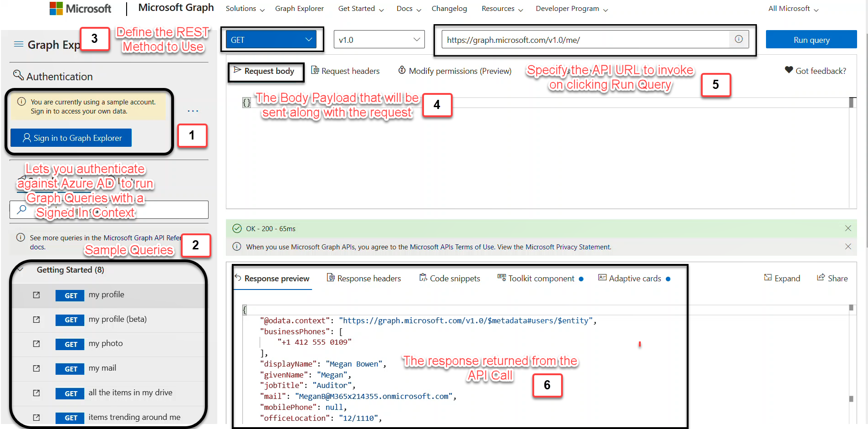Select the GET my photo sample query

pos(108,344)
